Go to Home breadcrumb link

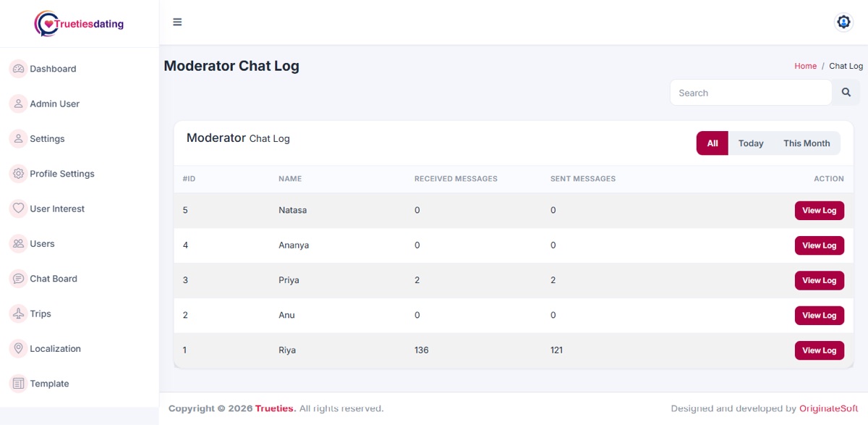click(805, 66)
